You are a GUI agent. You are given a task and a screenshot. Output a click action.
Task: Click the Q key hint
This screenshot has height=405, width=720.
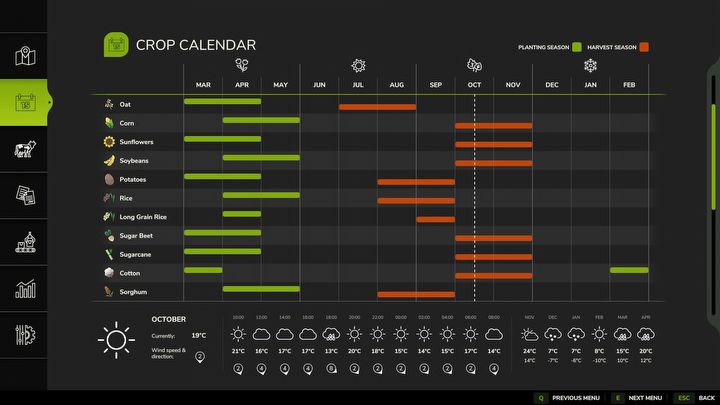coord(541,398)
